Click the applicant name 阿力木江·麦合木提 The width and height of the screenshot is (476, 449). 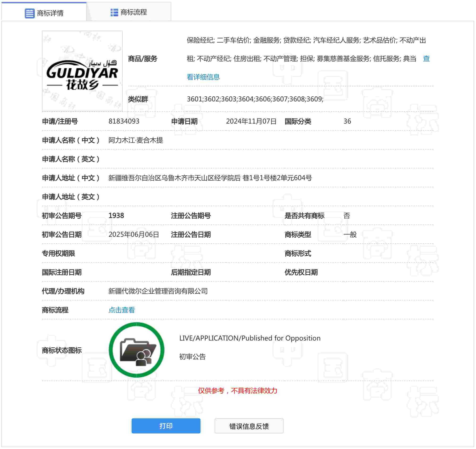136,140
